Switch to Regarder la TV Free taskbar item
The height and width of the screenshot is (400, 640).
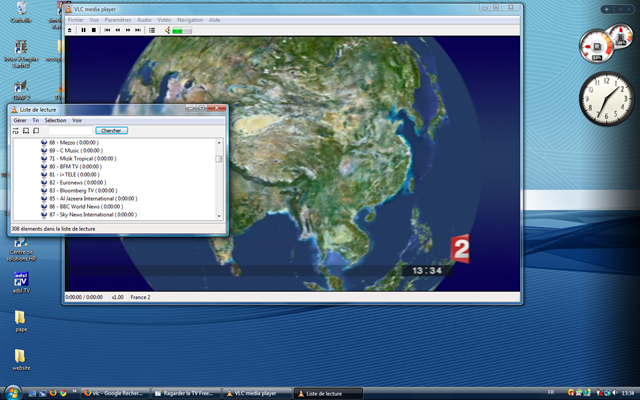pyautogui.click(x=186, y=393)
